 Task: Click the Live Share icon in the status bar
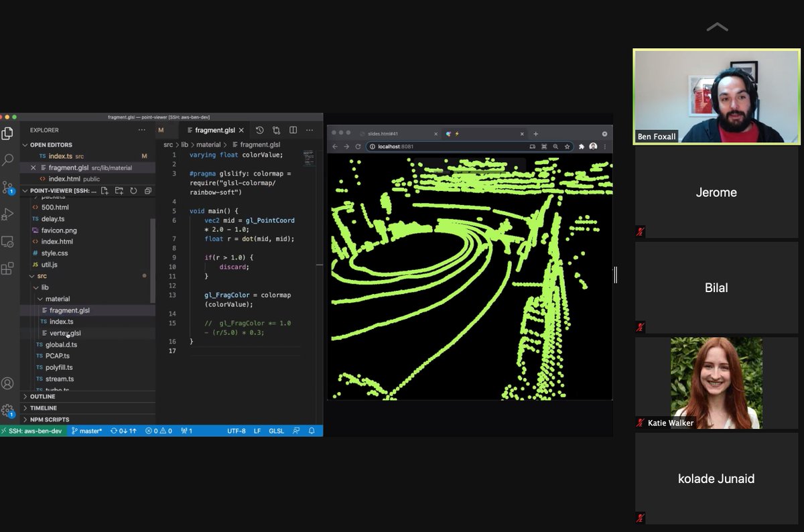point(296,431)
